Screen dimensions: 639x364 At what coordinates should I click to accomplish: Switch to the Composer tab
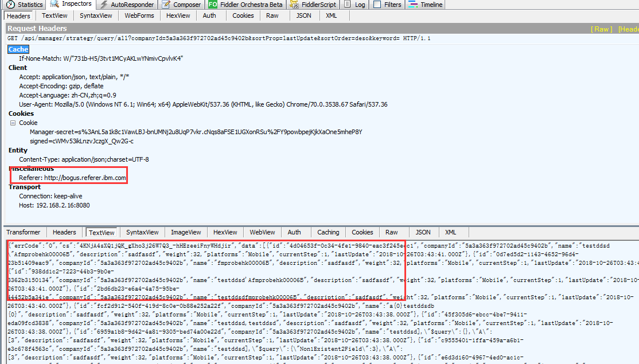click(x=181, y=5)
